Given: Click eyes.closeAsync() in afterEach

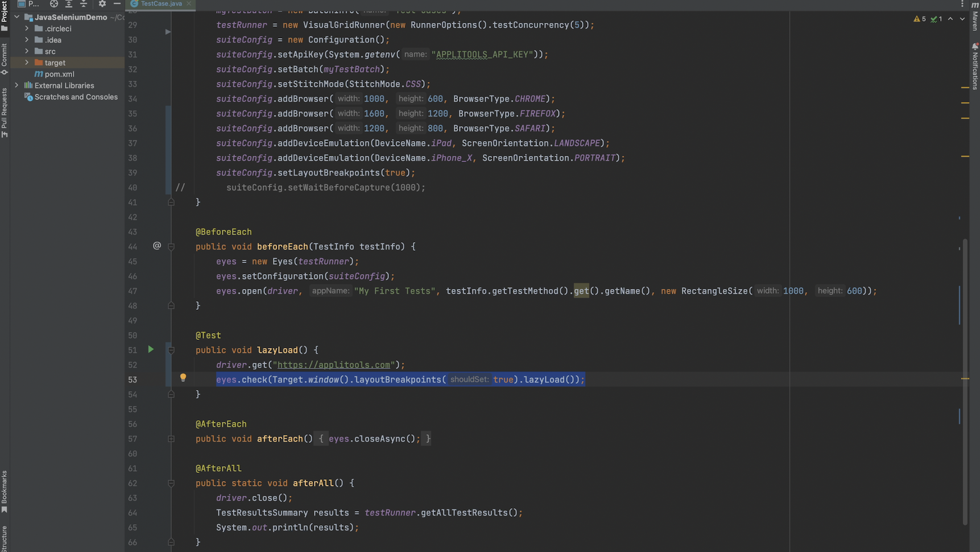Looking at the screenshot, I should (x=372, y=439).
